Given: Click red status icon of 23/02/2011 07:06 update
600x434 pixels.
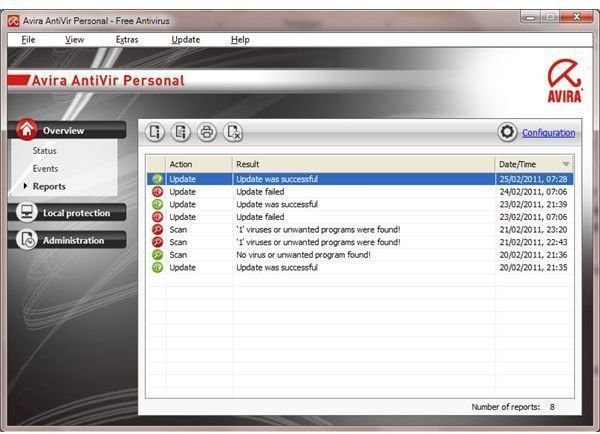Looking at the screenshot, I should point(157,217).
